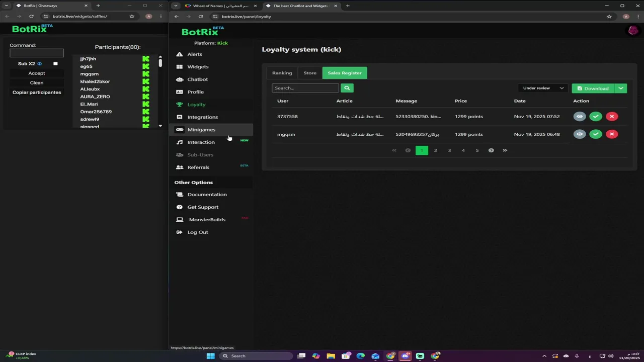Click the Sub X2 info eye icon
644x362 pixels.
pyautogui.click(x=39, y=64)
